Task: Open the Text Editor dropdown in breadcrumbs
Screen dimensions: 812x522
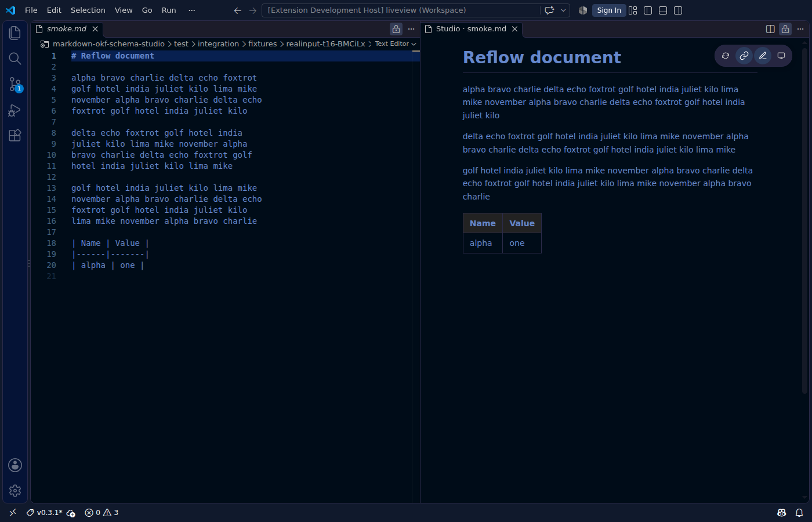Action: coord(396,44)
